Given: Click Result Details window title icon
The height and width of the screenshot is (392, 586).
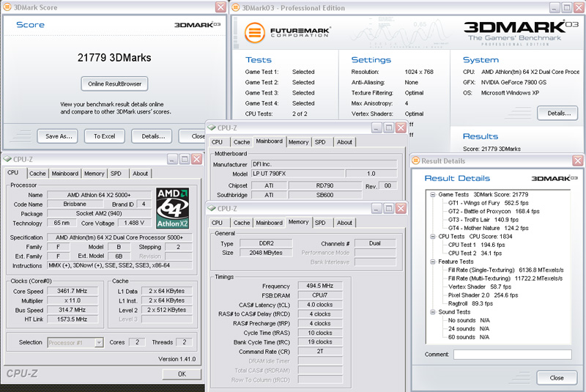Looking at the screenshot, I should 415,160.
